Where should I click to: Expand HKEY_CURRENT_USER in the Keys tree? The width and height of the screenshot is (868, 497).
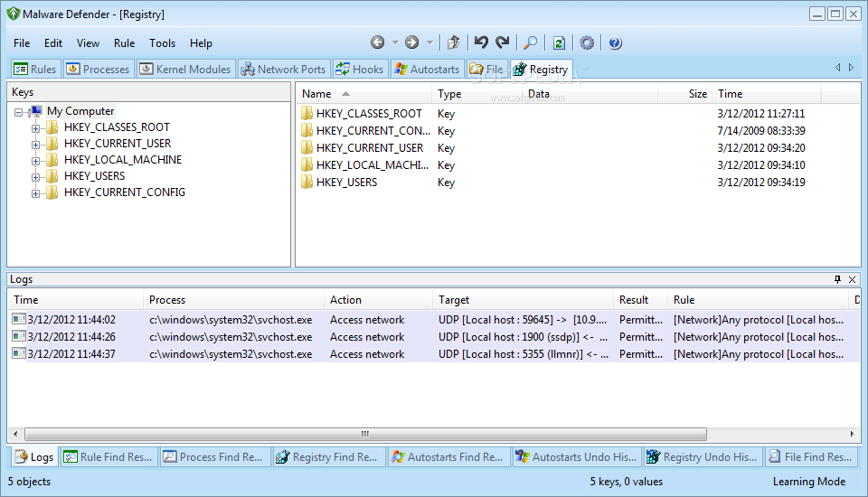pyautogui.click(x=35, y=145)
